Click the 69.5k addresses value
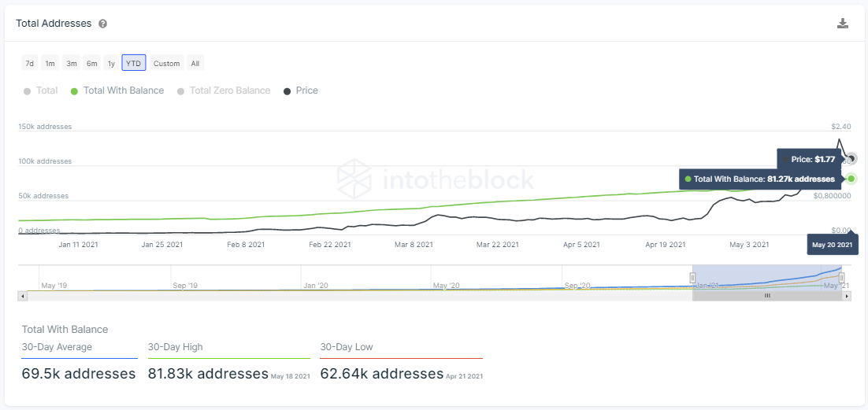The width and height of the screenshot is (868, 410). (79, 374)
